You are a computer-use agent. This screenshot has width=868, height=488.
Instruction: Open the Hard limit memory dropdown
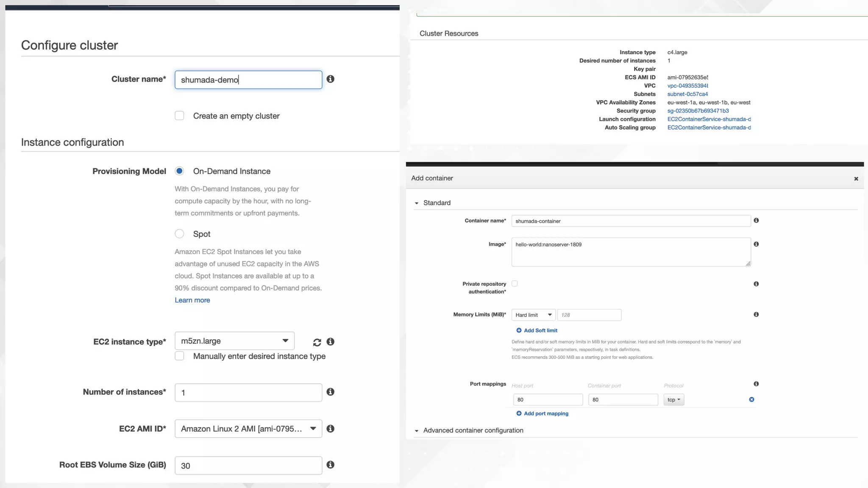(x=533, y=315)
